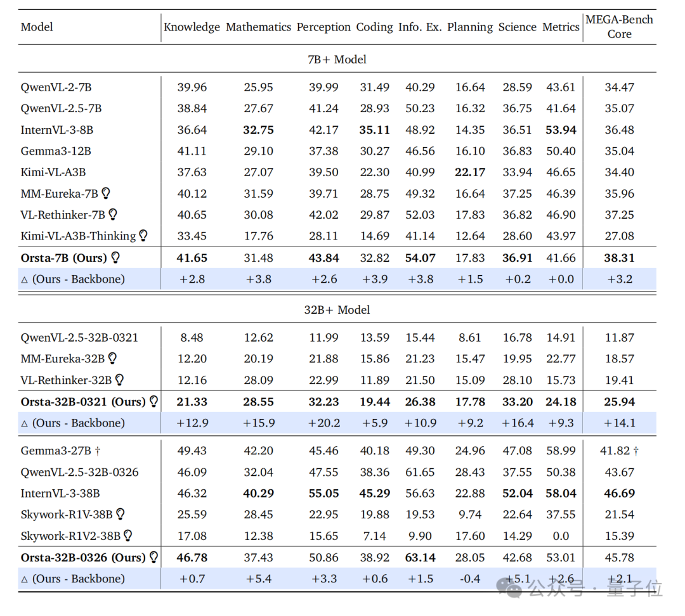Select the bold 22.17 Planning score
This screenshot has height=616, width=685.
(x=470, y=172)
